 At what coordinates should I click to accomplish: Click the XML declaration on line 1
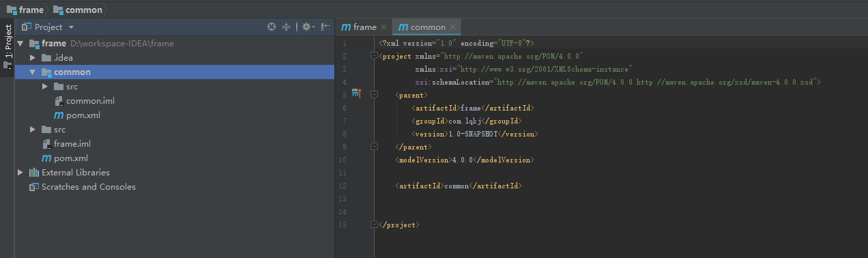tap(457, 43)
